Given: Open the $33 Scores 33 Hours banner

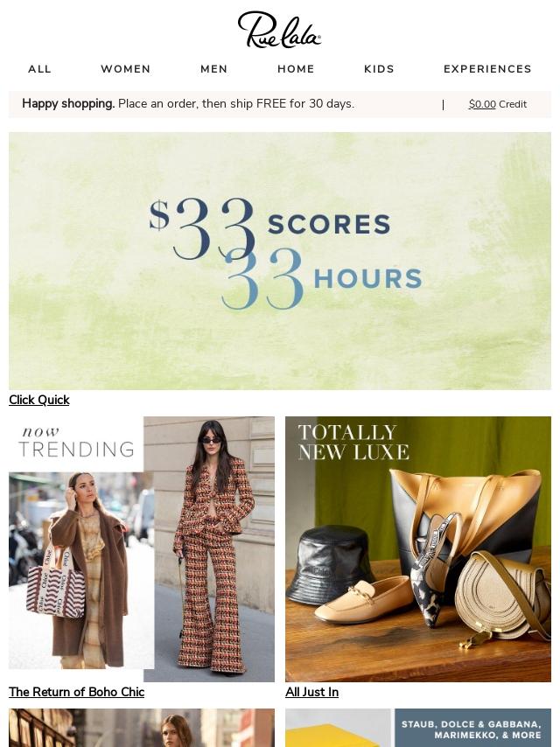Looking at the screenshot, I should pos(280,261).
